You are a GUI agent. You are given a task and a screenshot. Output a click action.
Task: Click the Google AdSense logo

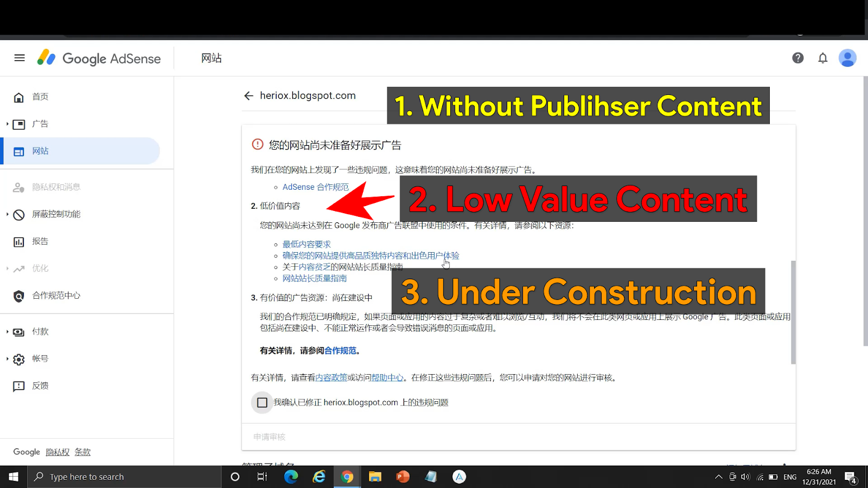[x=99, y=58]
